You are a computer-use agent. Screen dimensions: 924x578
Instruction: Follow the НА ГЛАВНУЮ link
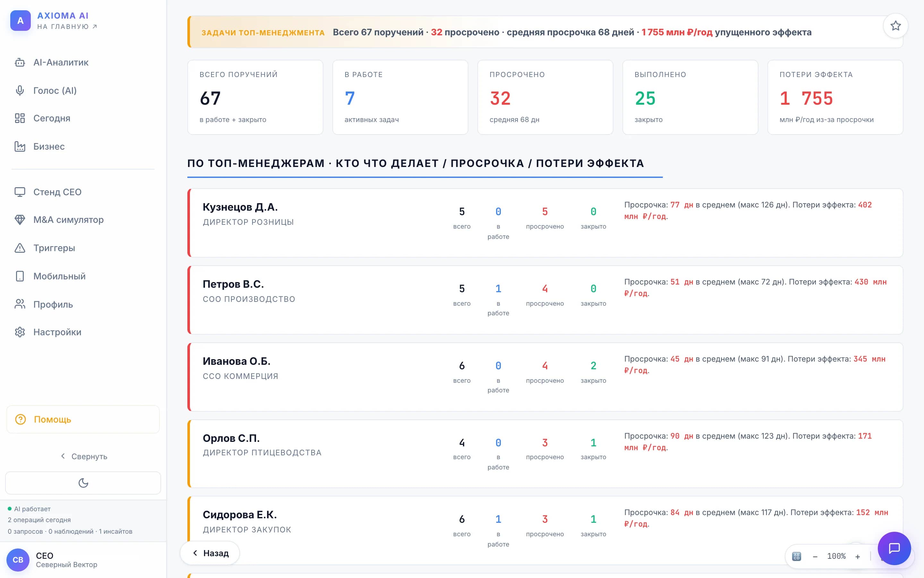67,27
